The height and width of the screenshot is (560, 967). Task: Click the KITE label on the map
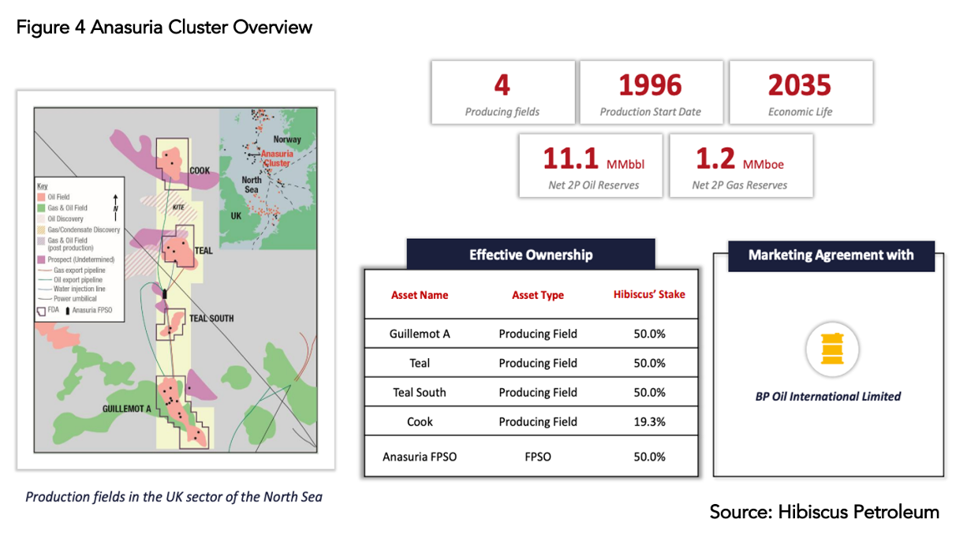click(x=178, y=207)
